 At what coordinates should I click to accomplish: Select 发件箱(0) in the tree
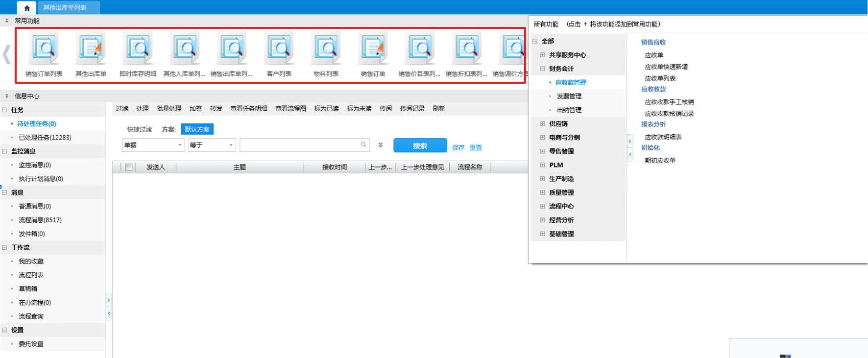coord(32,234)
